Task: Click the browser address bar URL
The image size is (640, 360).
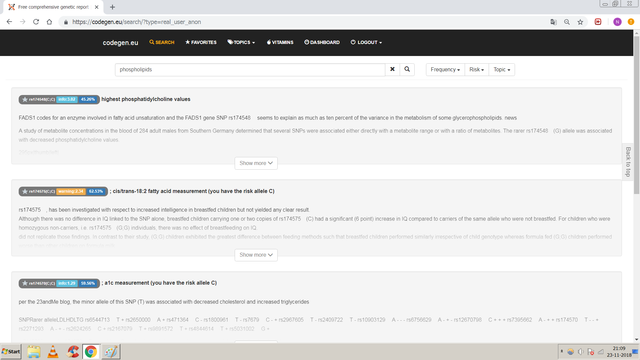Action: click(136, 22)
